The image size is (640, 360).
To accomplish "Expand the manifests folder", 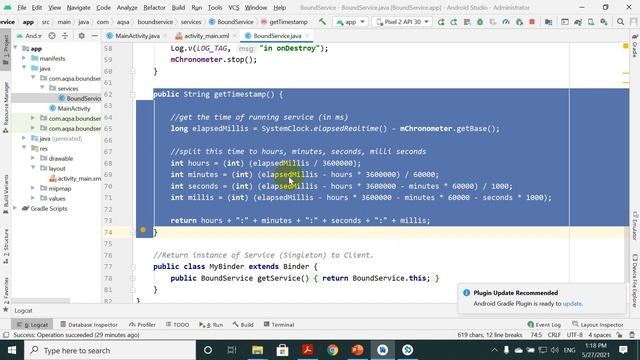I will pos(24,58).
